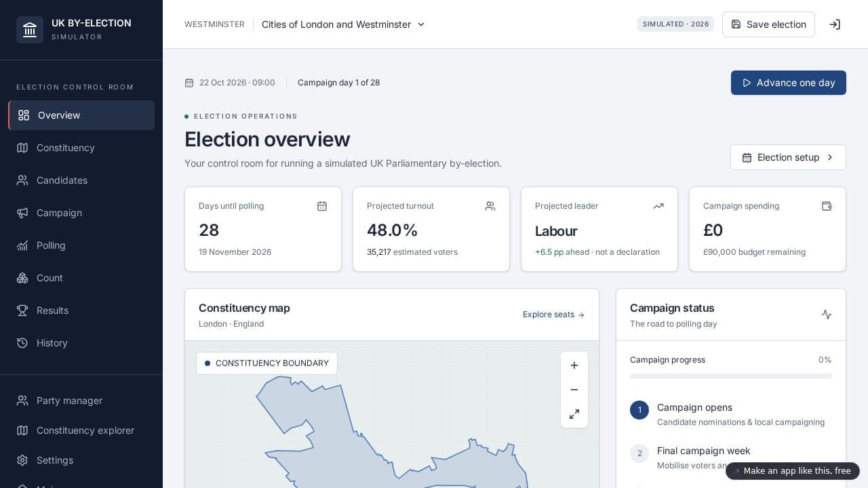Click the +6.5 pp ahead text
The width and height of the screenshot is (868, 488).
[562, 252]
